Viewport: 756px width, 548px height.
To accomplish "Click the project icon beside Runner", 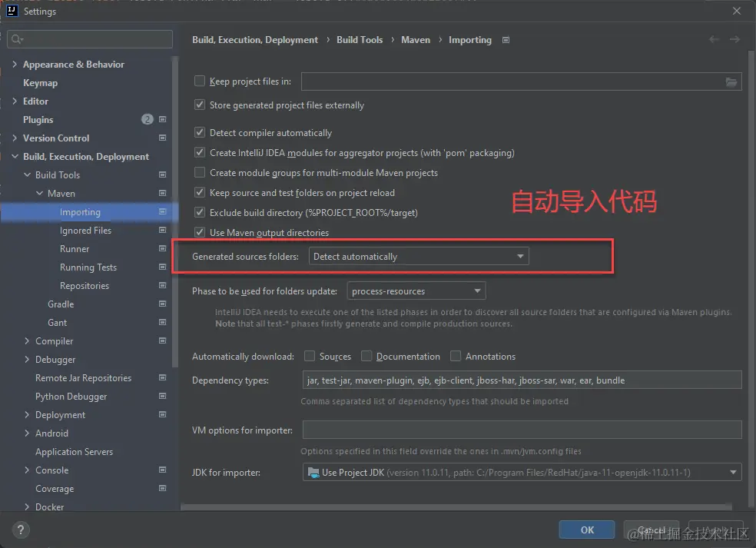I will click(162, 248).
